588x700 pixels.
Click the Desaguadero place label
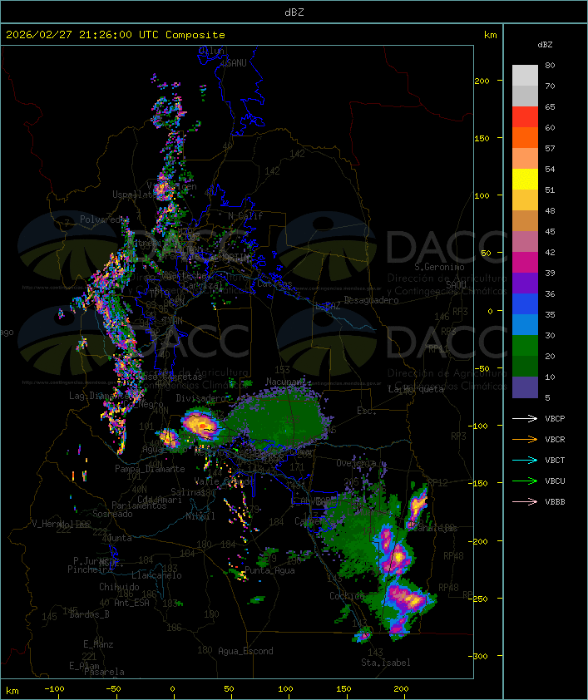[371, 300]
